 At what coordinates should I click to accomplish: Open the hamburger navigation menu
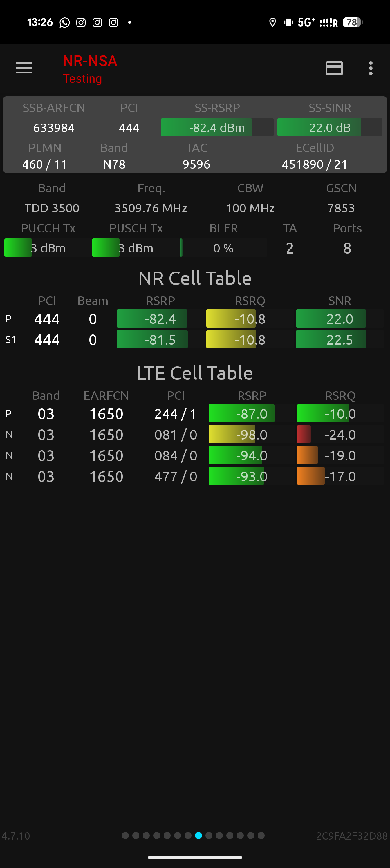click(x=24, y=68)
